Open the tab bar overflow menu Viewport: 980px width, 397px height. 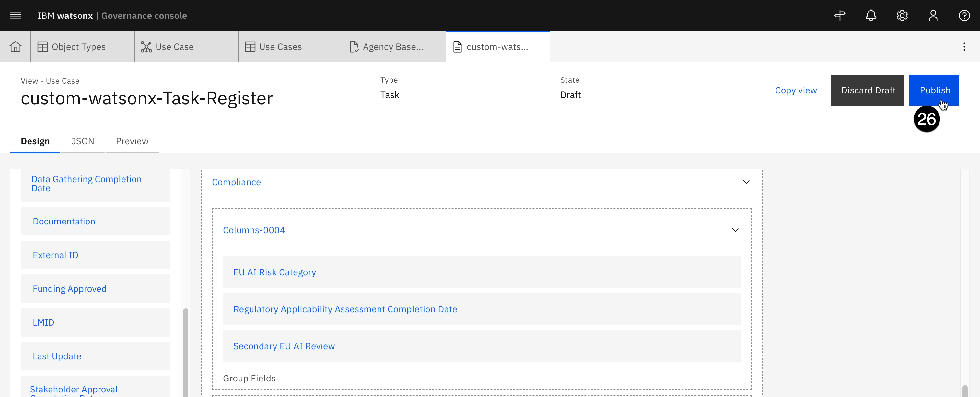pyautogui.click(x=964, y=47)
